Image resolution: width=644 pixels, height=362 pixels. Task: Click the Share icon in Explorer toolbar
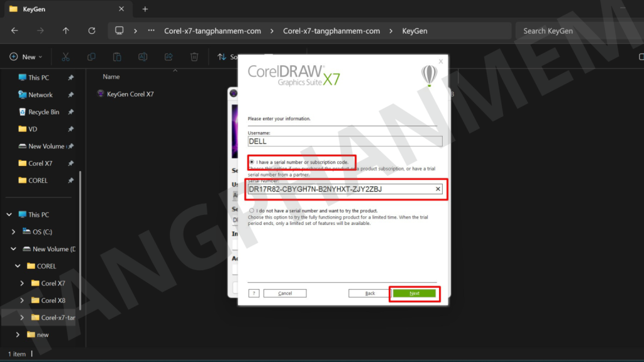(x=169, y=57)
